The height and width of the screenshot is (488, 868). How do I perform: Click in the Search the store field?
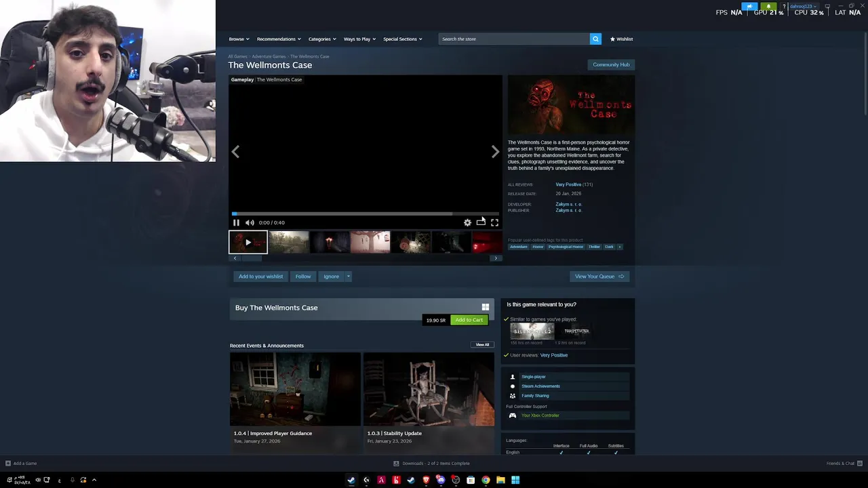click(514, 39)
